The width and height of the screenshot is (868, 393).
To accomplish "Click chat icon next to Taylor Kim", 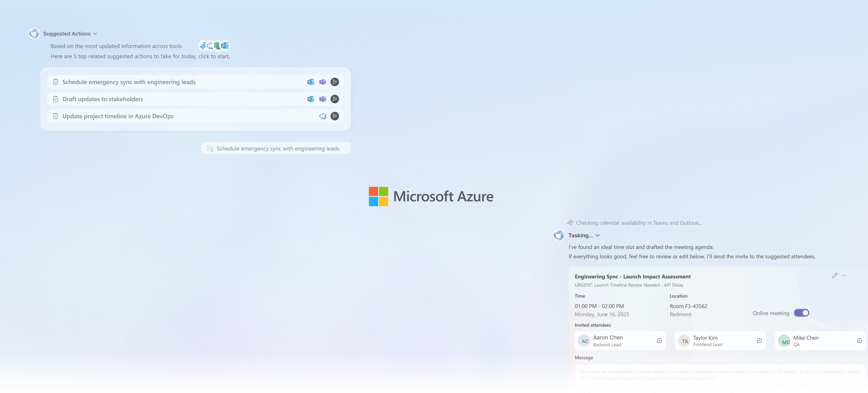I will click(x=759, y=341).
